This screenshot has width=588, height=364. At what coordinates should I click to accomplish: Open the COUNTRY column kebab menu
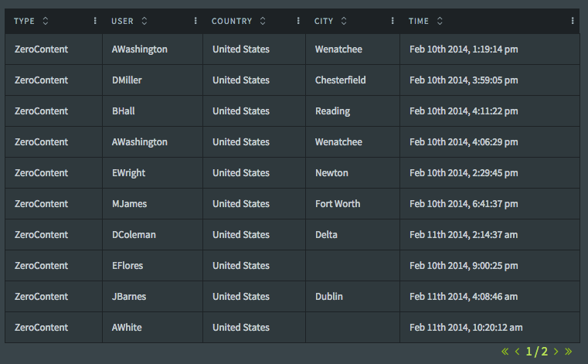298,21
